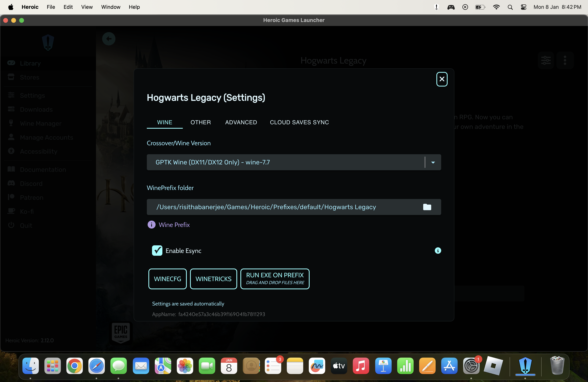The image size is (588, 382).
Task: Click the Heroic launcher icon in Dock
Action: pos(525,366)
